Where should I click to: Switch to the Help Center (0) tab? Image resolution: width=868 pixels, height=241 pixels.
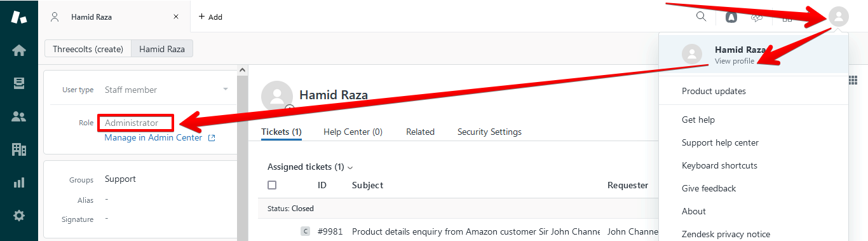click(353, 132)
